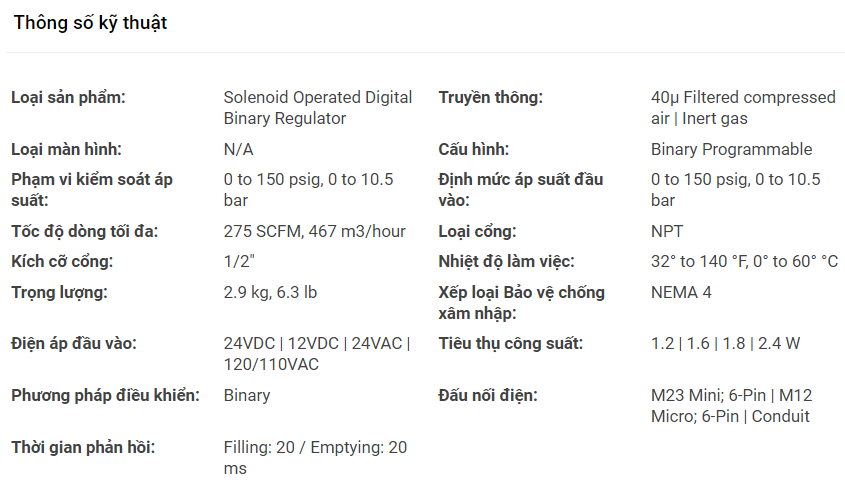This screenshot has width=845, height=496.
Task: Click the "Loại sản phẩm:" label
Action: pyautogui.click(x=68, y=98)
